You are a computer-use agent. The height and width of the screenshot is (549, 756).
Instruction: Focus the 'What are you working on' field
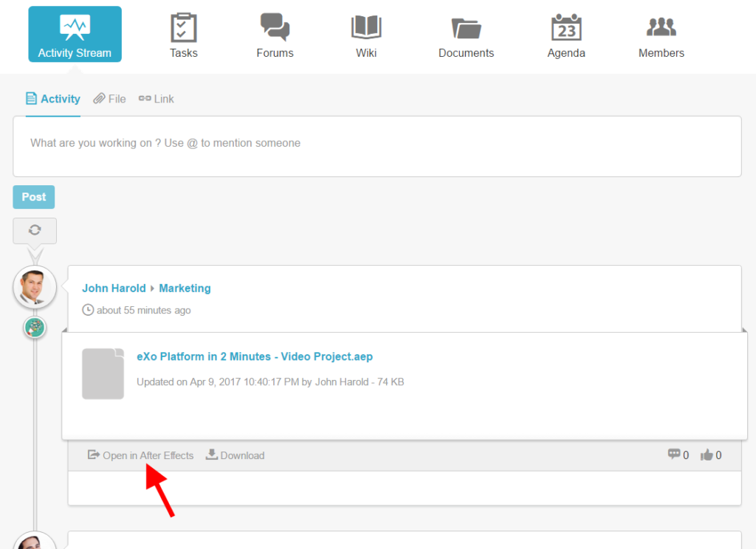(x=377, y=146)
